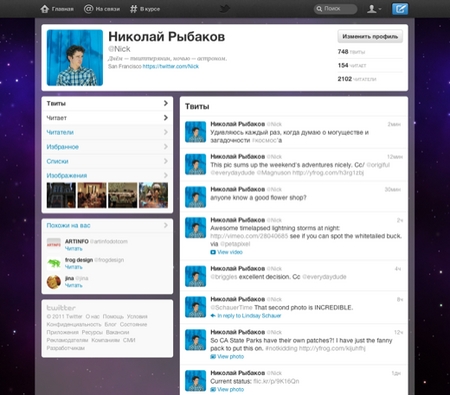Viewport: 450px width, 395px height.
Task: Click the View video link
Action: 230,252
